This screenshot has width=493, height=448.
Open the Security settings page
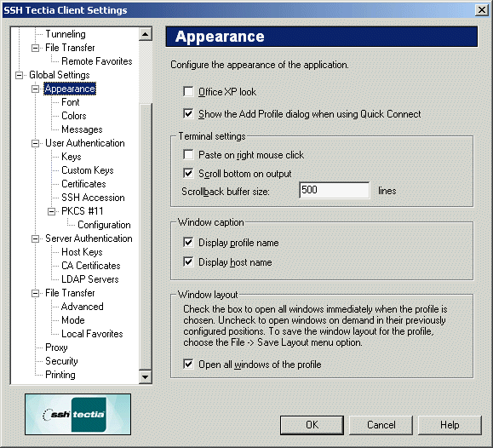click(61, 361)
